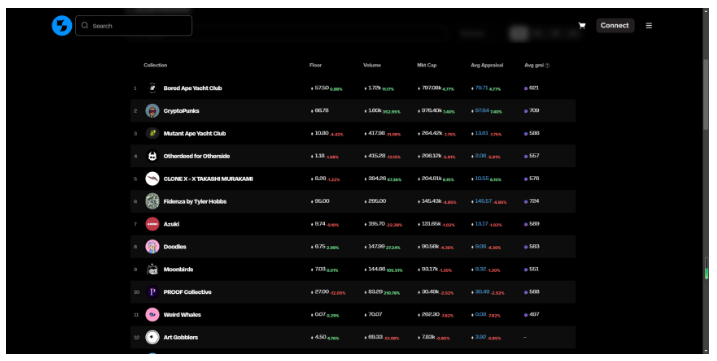
Task: Click the Connect button
Action: tap(615, 26)
